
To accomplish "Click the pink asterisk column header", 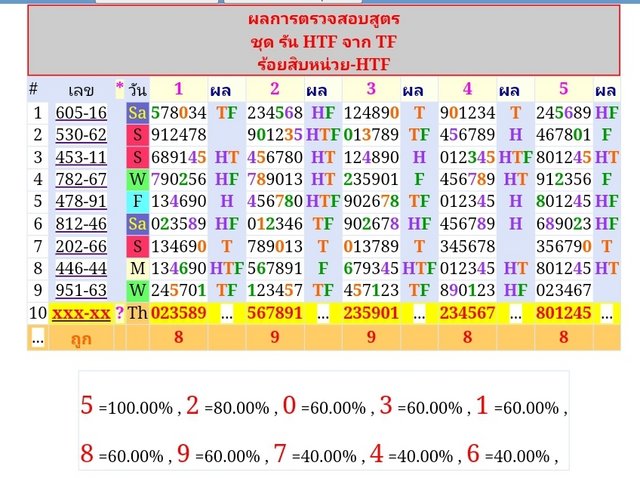I will click(119, 87).
